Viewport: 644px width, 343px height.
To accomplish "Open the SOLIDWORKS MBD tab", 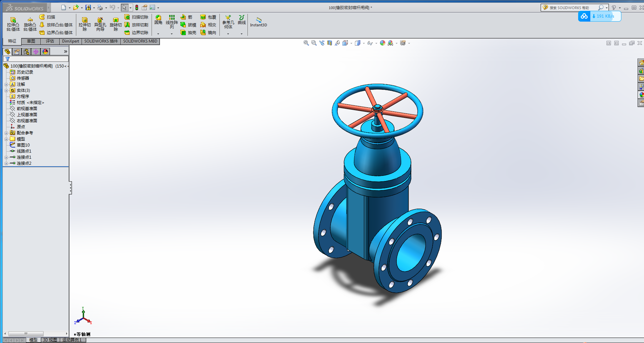I will tap(140, 41).
